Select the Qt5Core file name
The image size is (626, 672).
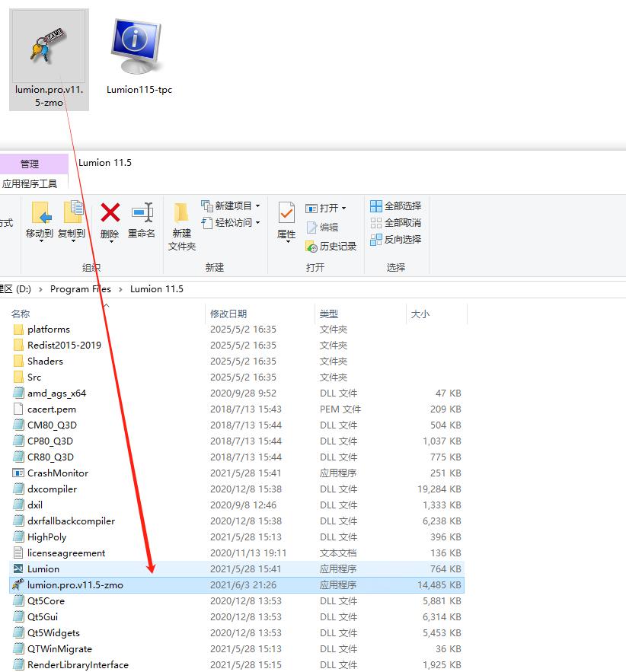coord(46,601)
